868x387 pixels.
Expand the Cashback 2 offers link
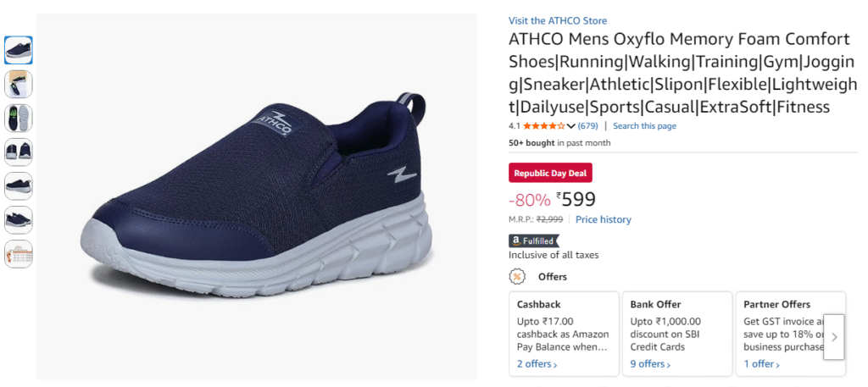point(537,364)
